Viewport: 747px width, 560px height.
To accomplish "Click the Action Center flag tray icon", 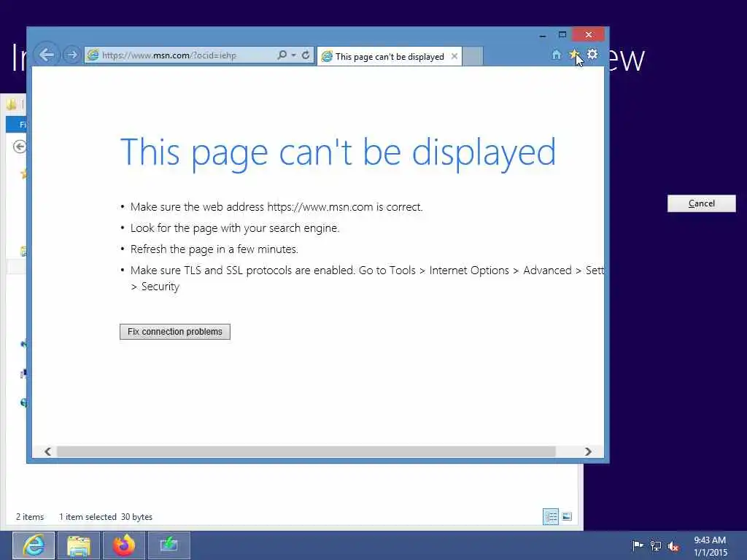I will [x=638, y=545].
